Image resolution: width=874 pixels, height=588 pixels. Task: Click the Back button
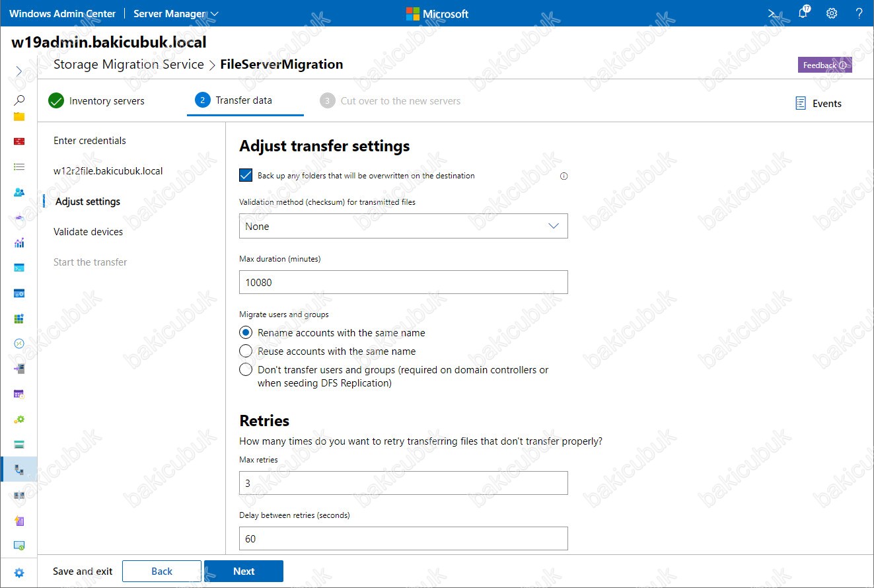pyautogui.click(x=162, y=571)
